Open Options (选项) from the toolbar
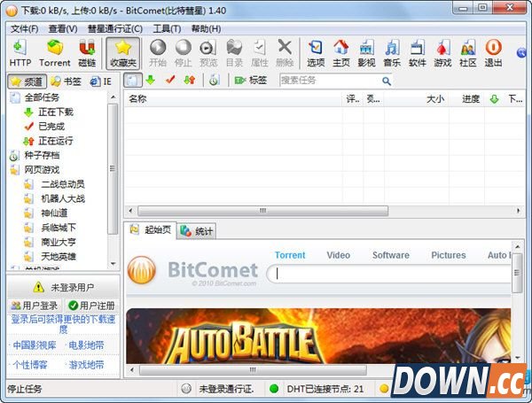The image size is (532, 403). tap(316, 52)
